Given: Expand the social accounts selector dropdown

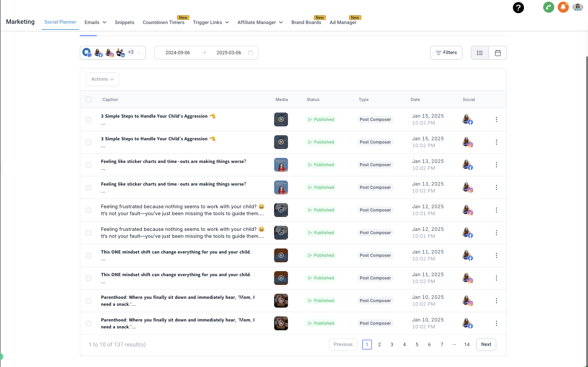Looking at the screenshot, I should click(x=139, y=53).
